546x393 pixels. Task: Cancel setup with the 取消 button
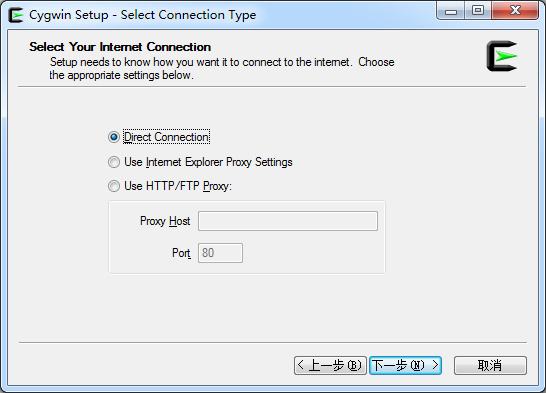(x=490, y=365)
